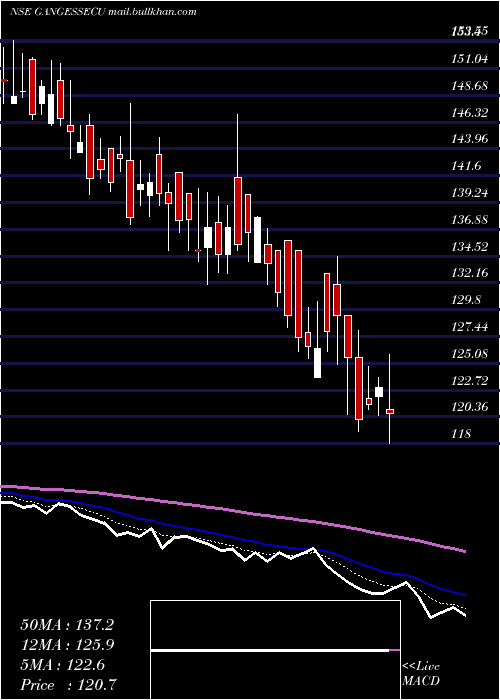Click the <<Live MACD label
The height and width of the screenshot is (700, 500).
[421, 674]
